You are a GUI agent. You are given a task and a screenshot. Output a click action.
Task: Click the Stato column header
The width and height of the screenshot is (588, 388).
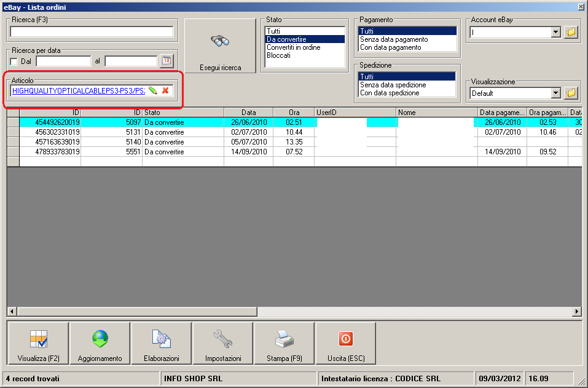click(183, 112)
